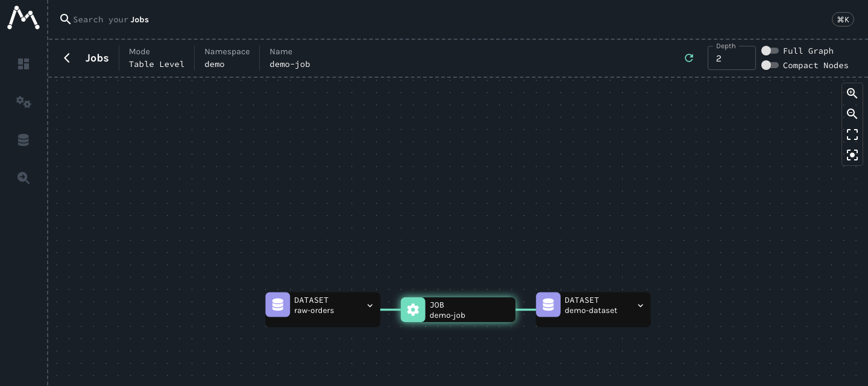
Task: Click the Depth input field
Action: [731, 59]
